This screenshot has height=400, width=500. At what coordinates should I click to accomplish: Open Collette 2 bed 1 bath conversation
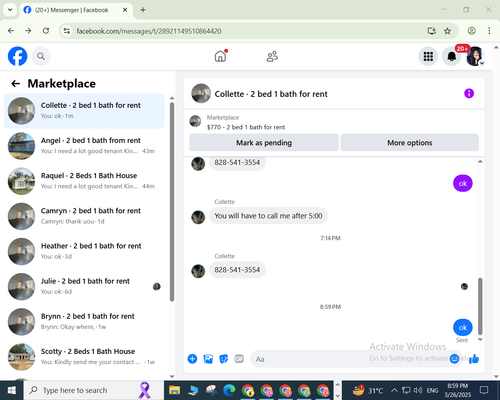pyautogui.click(x=84, y=111)
